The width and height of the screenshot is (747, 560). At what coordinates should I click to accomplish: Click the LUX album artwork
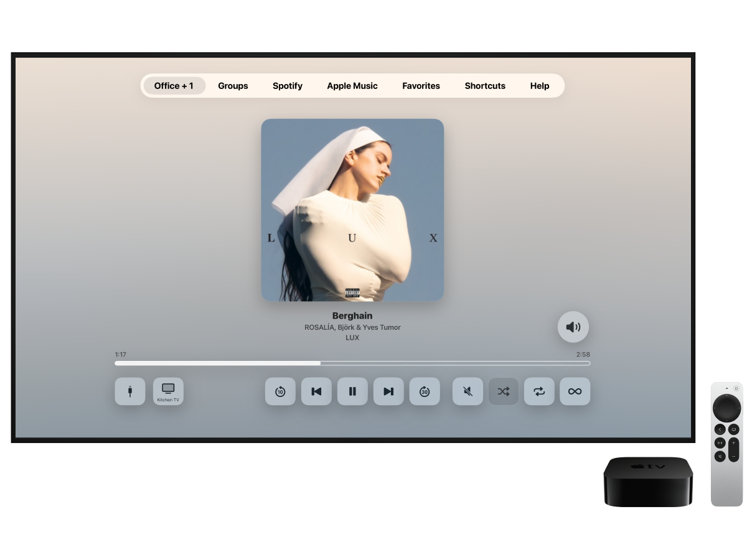coord(352,210)
